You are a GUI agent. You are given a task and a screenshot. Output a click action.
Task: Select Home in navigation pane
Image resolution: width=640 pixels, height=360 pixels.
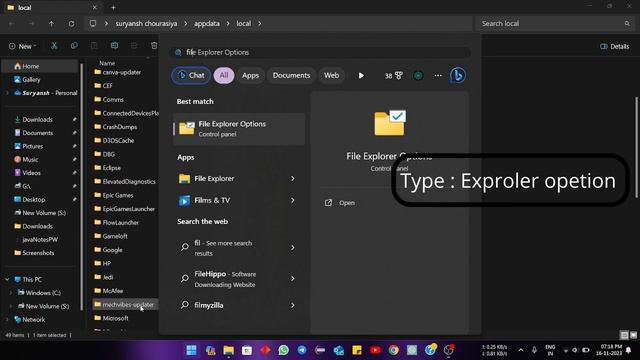point(40,66)
